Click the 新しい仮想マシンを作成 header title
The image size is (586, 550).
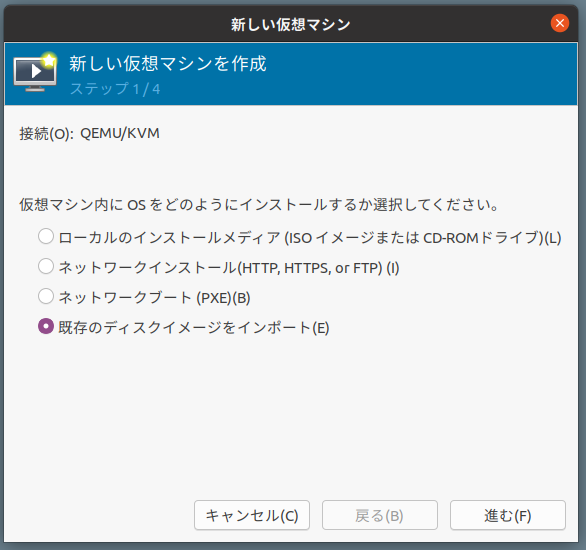(x=168, y=63)
